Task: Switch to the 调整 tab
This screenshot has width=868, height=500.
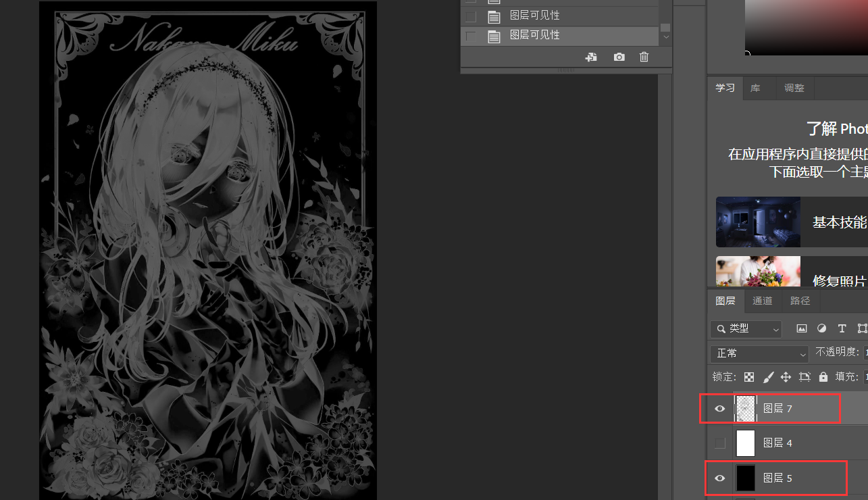Action: [x=794, y=89]
